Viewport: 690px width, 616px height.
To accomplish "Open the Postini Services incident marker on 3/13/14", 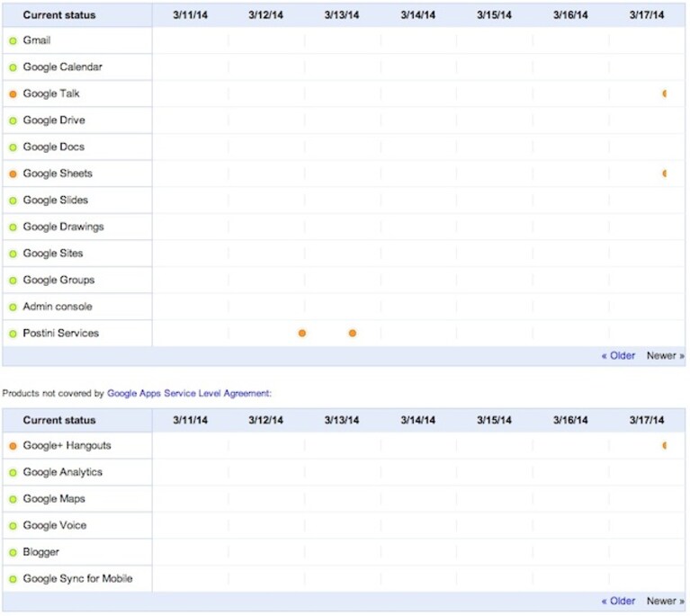I will click(x=353, y=334).
